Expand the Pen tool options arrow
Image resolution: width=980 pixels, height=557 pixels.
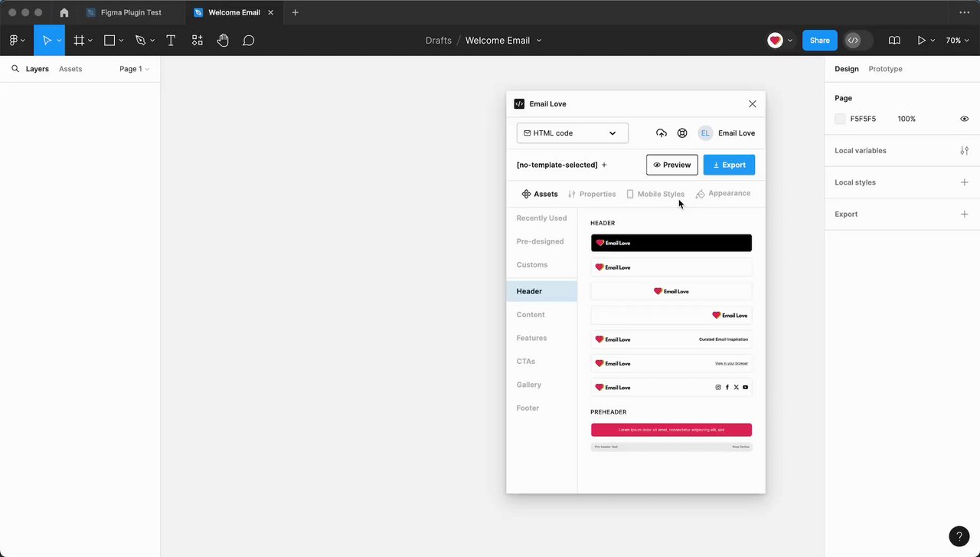(x=152, y=41)
